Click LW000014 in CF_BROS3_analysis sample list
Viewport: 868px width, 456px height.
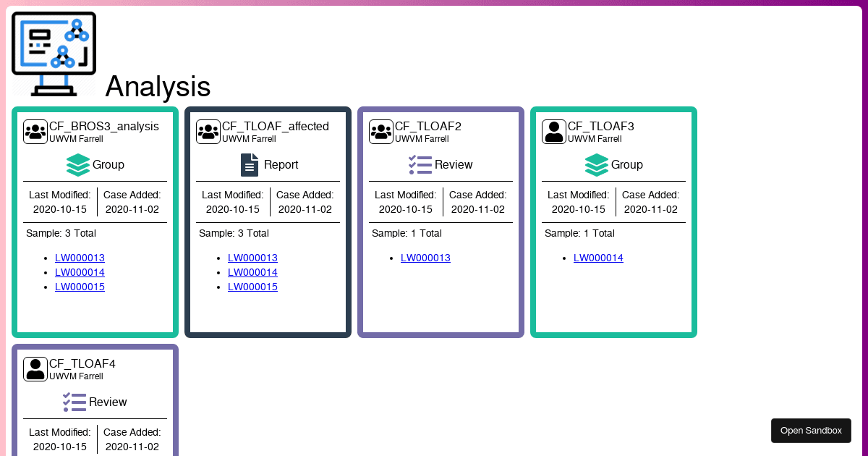[x=80, y=272]
